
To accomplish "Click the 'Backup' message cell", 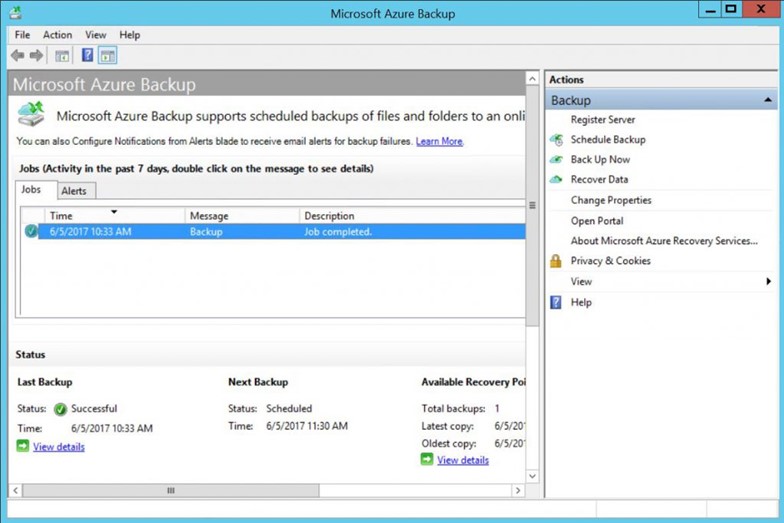I will pos(206,232).
